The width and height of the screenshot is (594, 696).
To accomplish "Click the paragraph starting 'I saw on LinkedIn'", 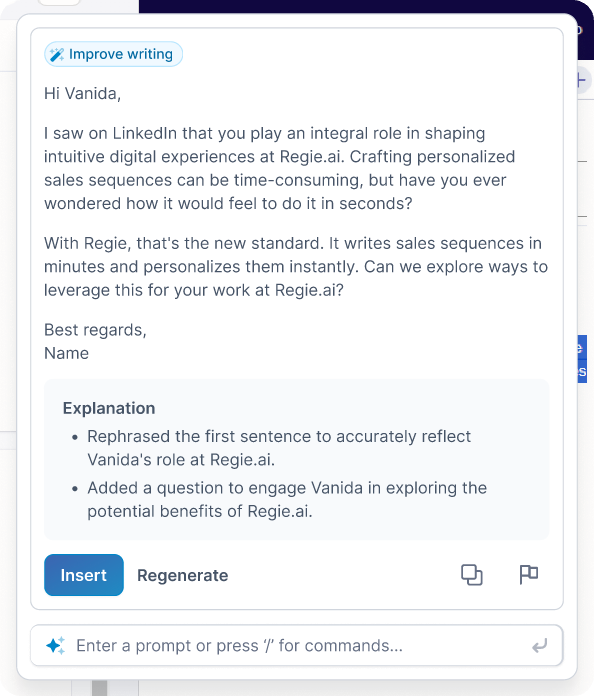I will coord(280,168).
